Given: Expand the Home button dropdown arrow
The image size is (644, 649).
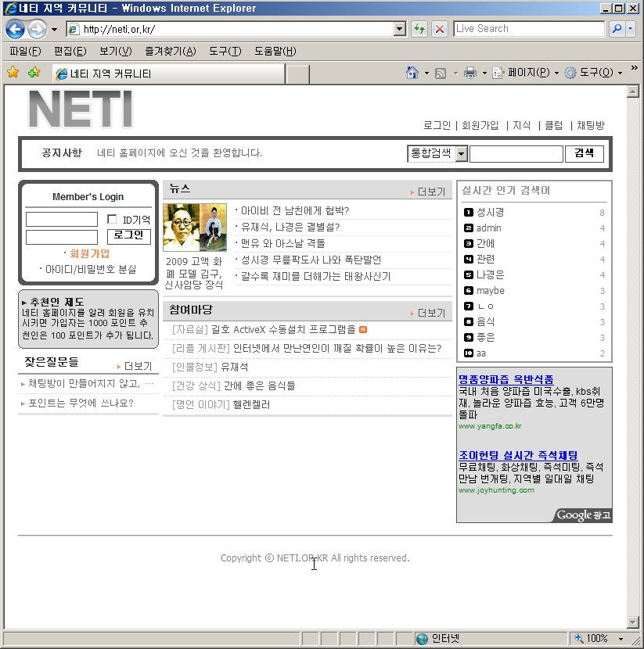Looking at the screenshot, I should click(x=426, y=74).
